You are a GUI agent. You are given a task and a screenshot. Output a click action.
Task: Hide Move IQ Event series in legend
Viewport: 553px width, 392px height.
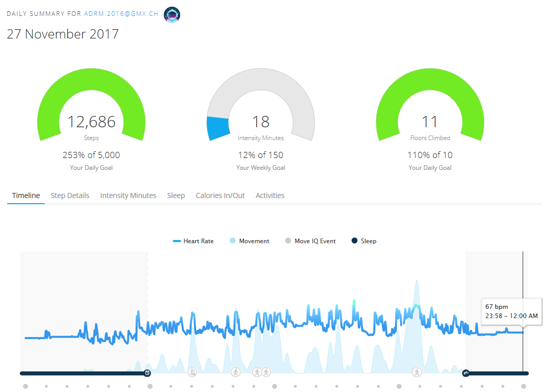tap(310, 241)
